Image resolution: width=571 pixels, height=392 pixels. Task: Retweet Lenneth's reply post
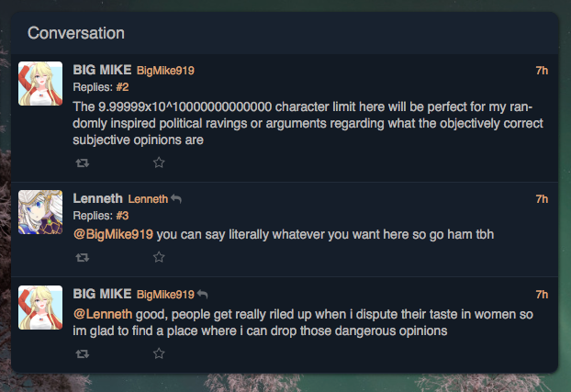tap(82, 258)
